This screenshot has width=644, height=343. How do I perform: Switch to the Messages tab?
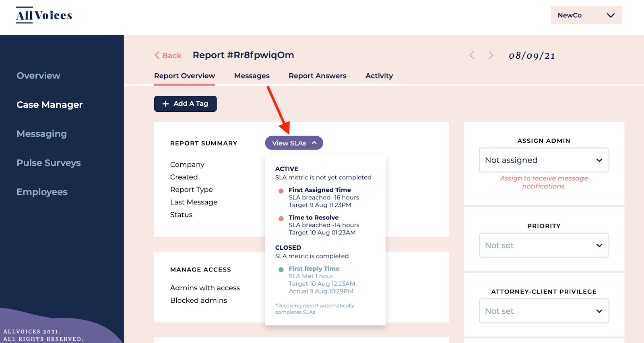coord(252,76)
